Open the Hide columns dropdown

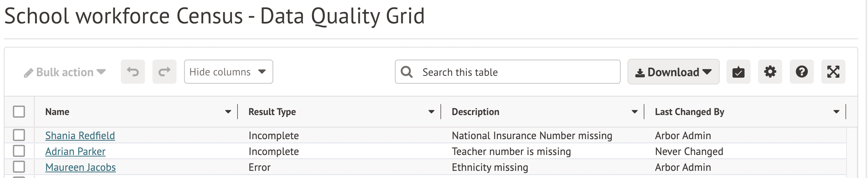point(228,72)
